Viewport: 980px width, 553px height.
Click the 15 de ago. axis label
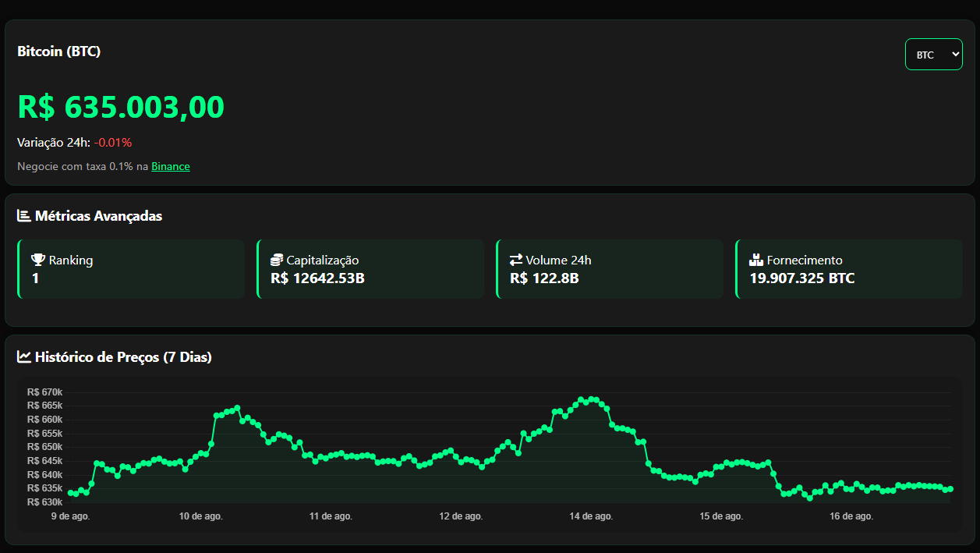[721, 516]
